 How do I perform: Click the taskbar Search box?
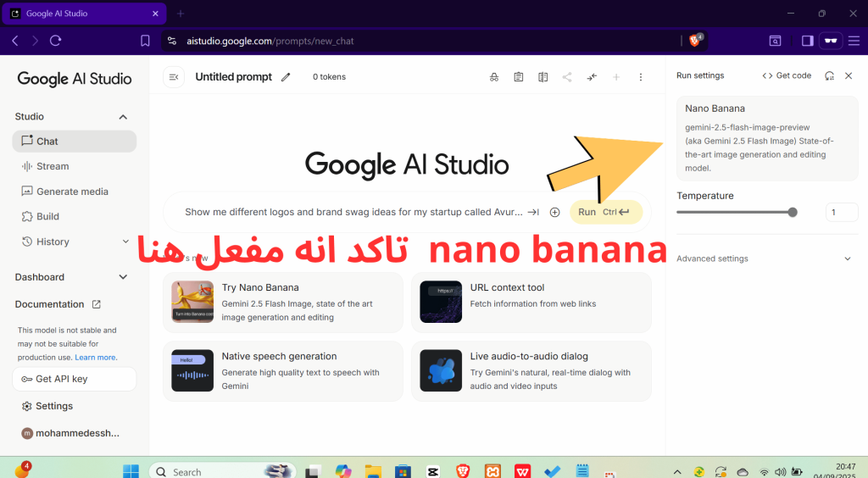coord(223,471)
